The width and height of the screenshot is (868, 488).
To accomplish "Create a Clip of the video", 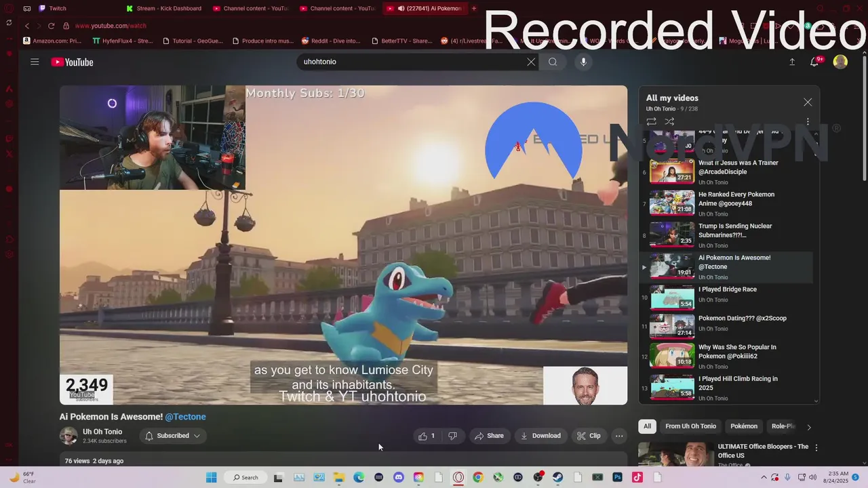I will (x=589, y=436).
